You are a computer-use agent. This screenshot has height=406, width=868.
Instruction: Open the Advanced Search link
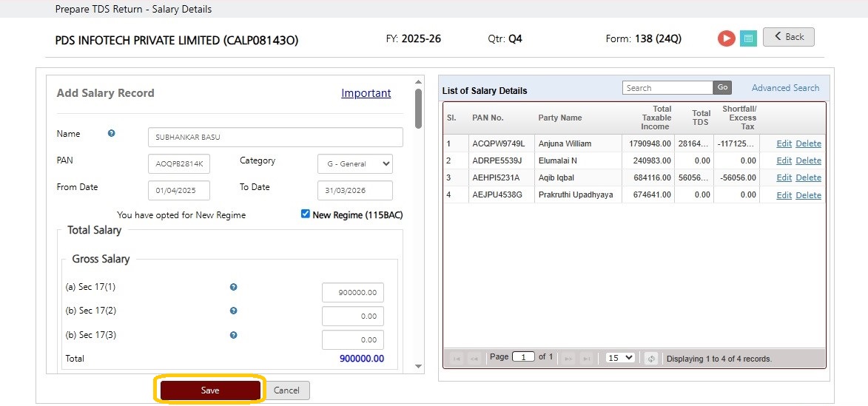click(785, 88)
